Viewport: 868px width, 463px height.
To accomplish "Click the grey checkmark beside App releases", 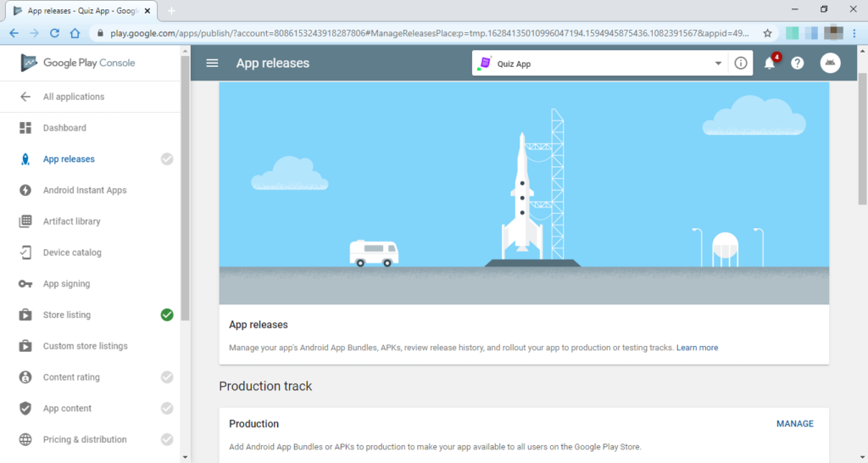I will [x=167, y=159].
